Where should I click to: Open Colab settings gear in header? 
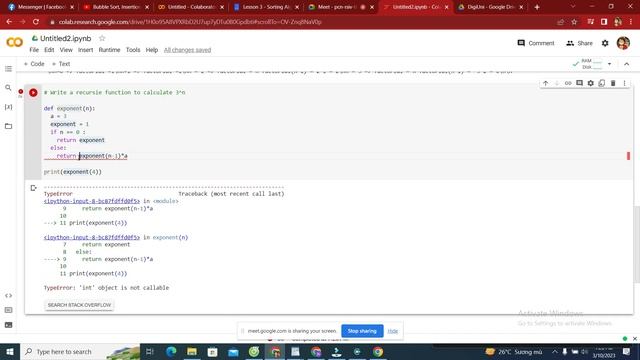coord(605,43)
